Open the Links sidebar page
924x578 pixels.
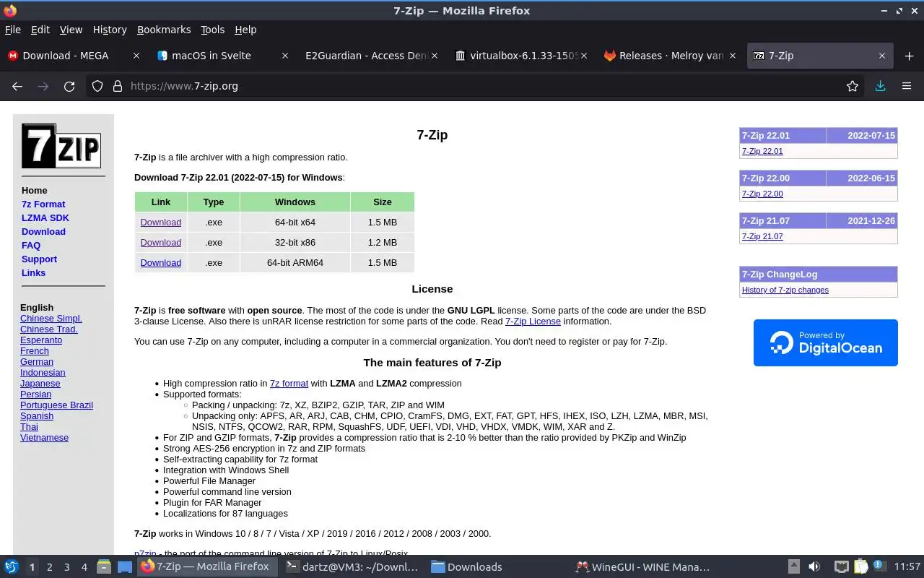[x=33, y=273]
